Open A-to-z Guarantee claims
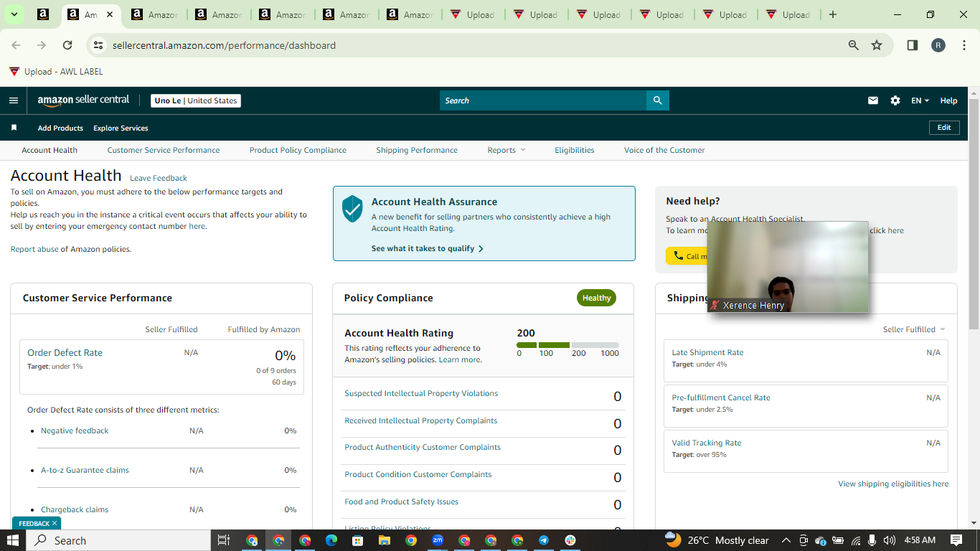The height and width of the screenshot is (551, 980). tap(85, 470)
